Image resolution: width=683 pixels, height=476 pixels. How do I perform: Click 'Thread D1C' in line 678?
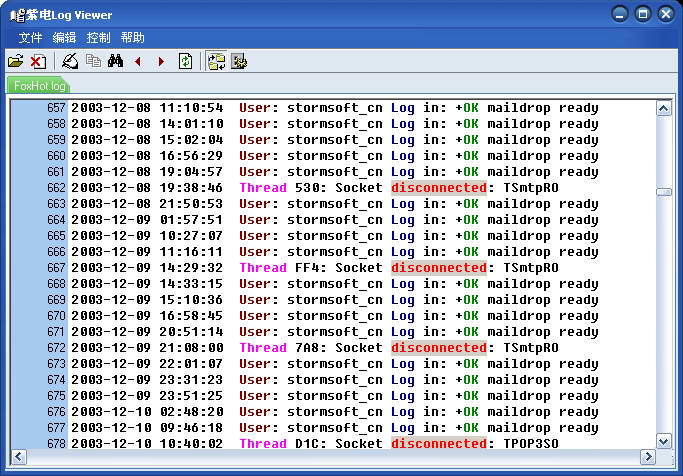pos(282,444)
